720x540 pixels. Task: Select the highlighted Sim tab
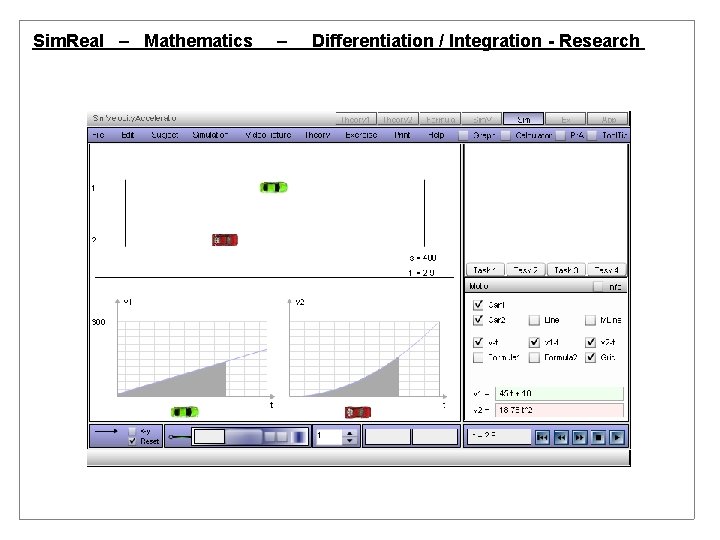[523, 119]
